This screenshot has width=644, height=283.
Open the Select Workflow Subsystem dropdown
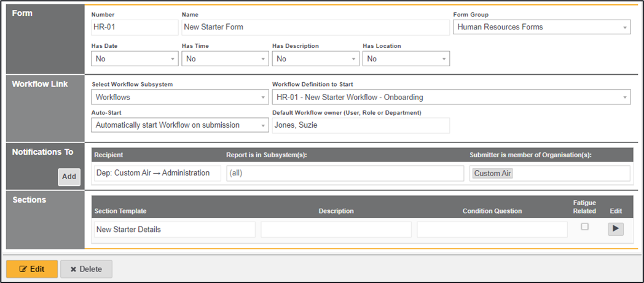pyautogui.click(x=179, y=97)
